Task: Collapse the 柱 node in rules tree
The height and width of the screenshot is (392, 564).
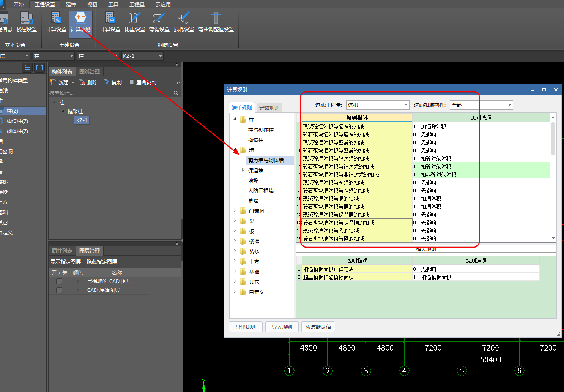Action: click(x=235, y=120)
